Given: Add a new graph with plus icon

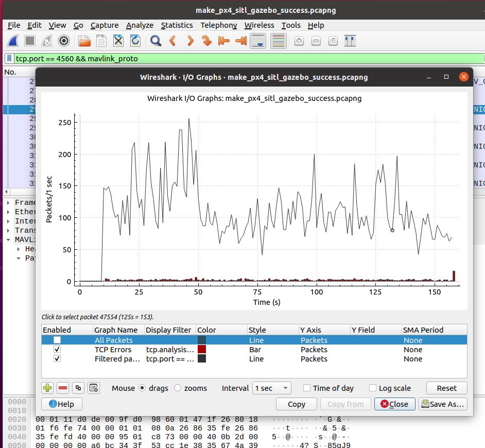Looking at the screenshot, I should click(x=47, y=388).
